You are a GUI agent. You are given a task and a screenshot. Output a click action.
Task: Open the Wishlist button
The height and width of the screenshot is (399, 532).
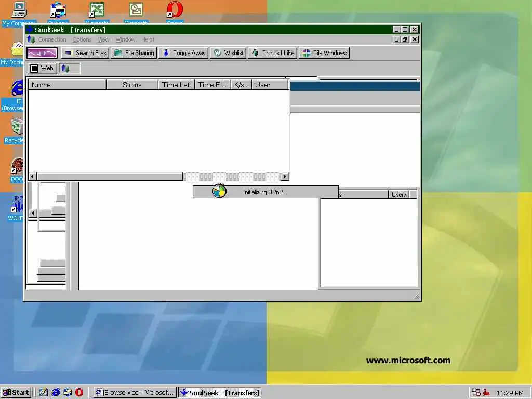coord(229,53)
